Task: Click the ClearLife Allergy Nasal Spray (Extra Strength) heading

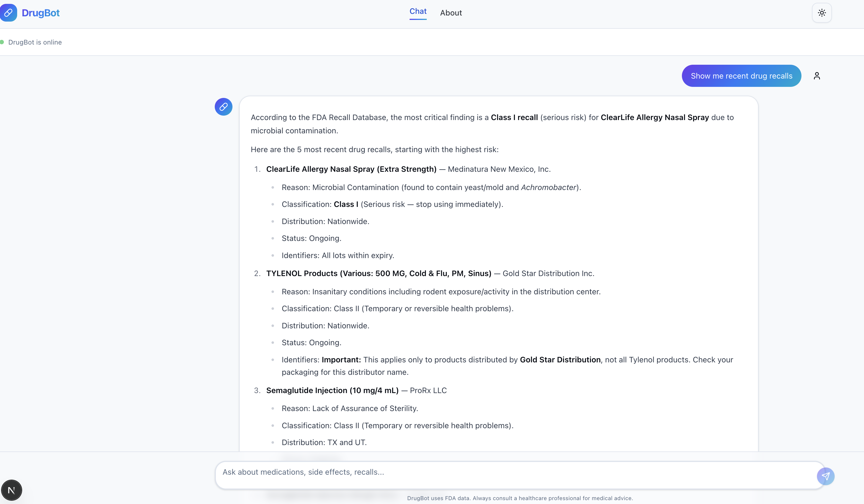Action: click(x=351, y=169)
